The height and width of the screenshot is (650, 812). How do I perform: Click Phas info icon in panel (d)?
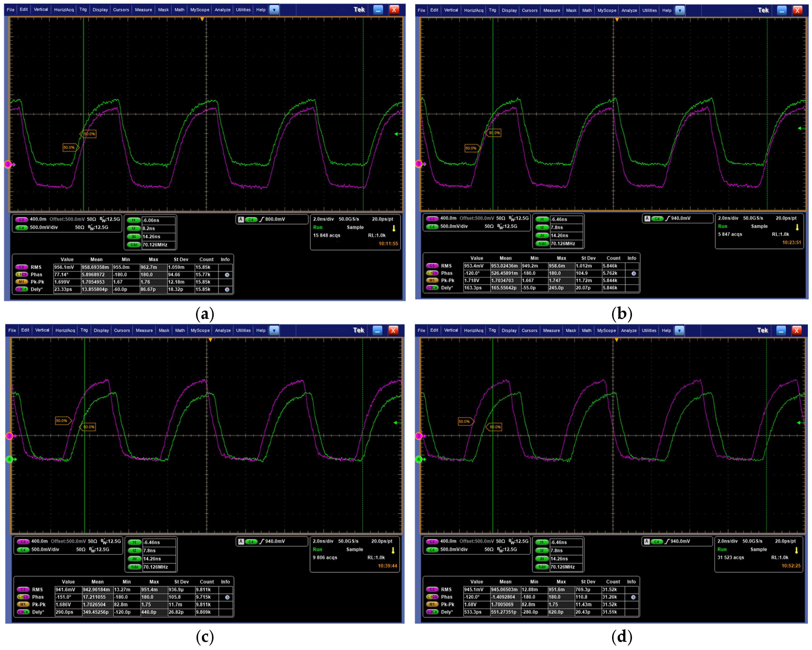tap(633, 597)
